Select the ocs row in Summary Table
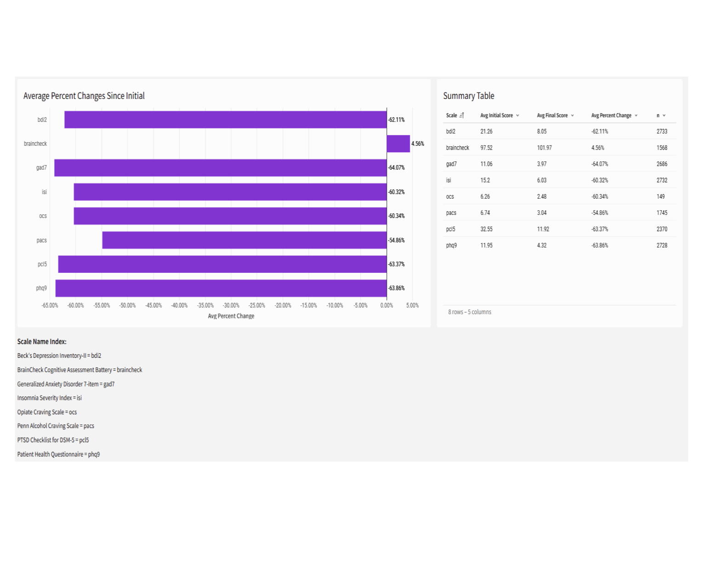The image size is (728, 563). coord(450,196)
